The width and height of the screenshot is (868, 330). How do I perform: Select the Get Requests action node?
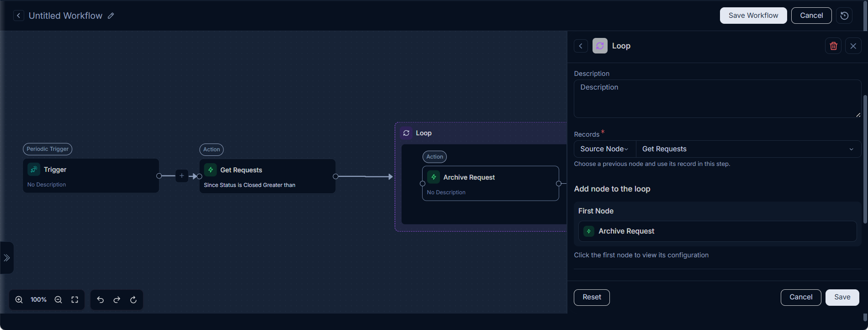pyautogui.click(x=268, y=176)
